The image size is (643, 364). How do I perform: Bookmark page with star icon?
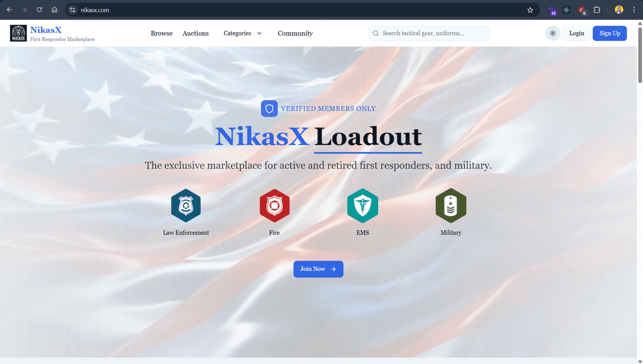click(x=530, y=10)
